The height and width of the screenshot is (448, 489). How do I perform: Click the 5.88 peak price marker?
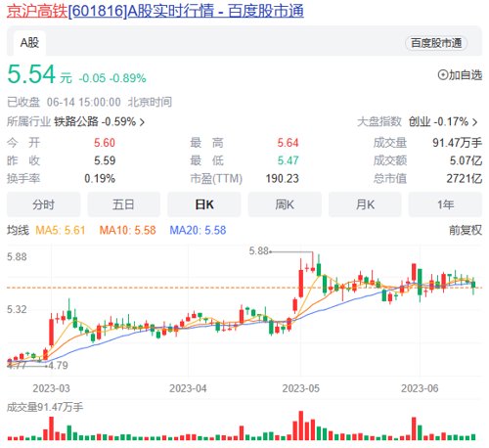coord(259,251)
